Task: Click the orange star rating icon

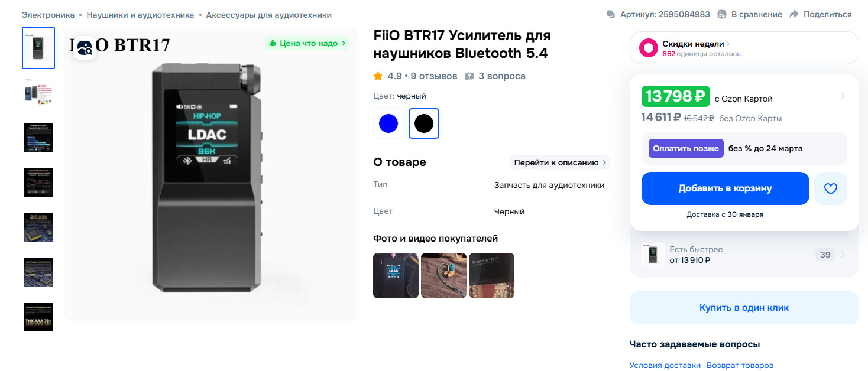Action: tap(378, 76)
